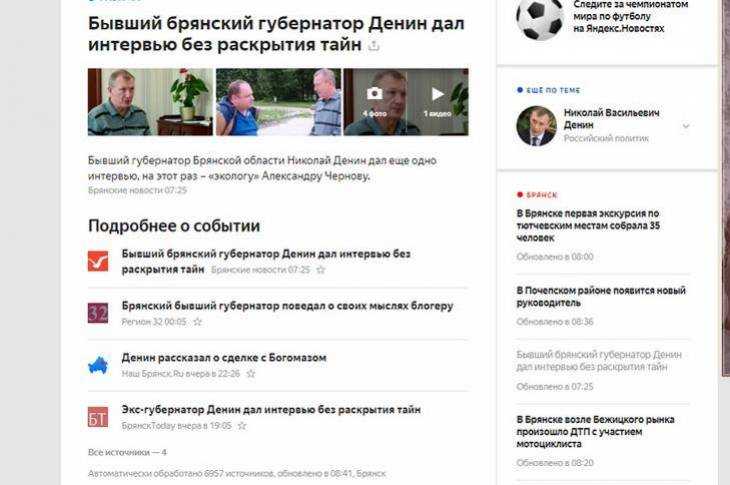Click the football icon for World Cup news

tap(540, 20)
